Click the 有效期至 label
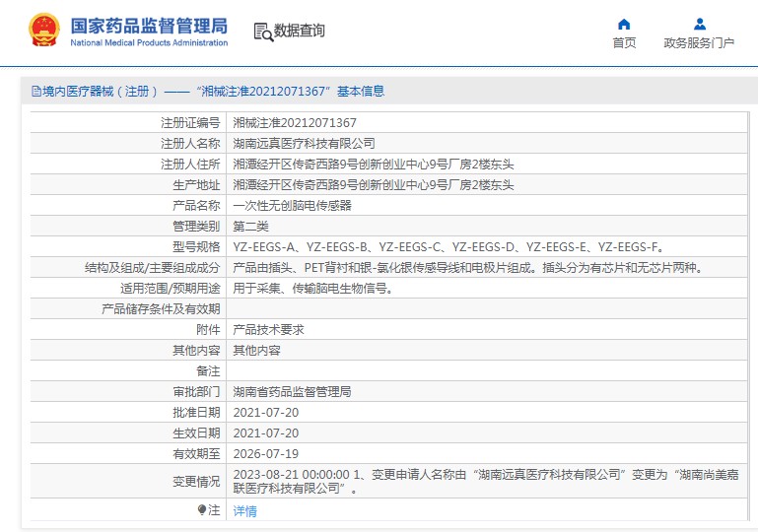The width and height of the screenshot is (758, 532). 196,454
